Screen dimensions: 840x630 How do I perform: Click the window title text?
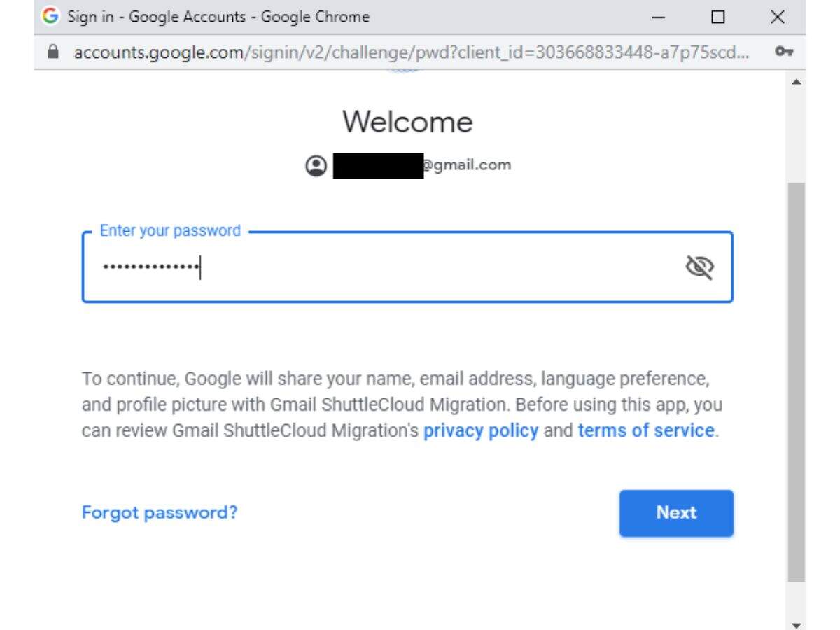218,17
